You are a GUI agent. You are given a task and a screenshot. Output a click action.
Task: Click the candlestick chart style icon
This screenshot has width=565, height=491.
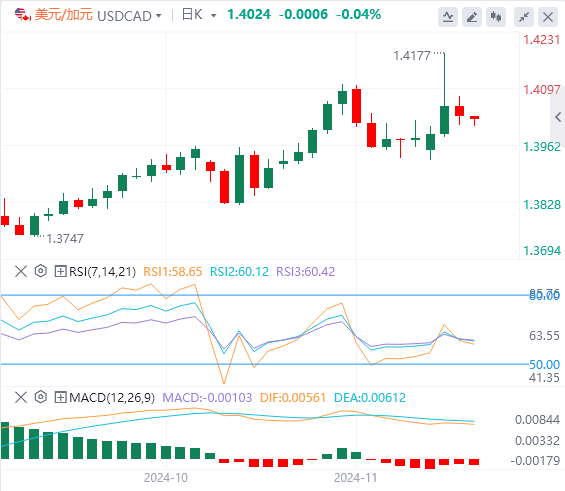(x=496, y=17)
